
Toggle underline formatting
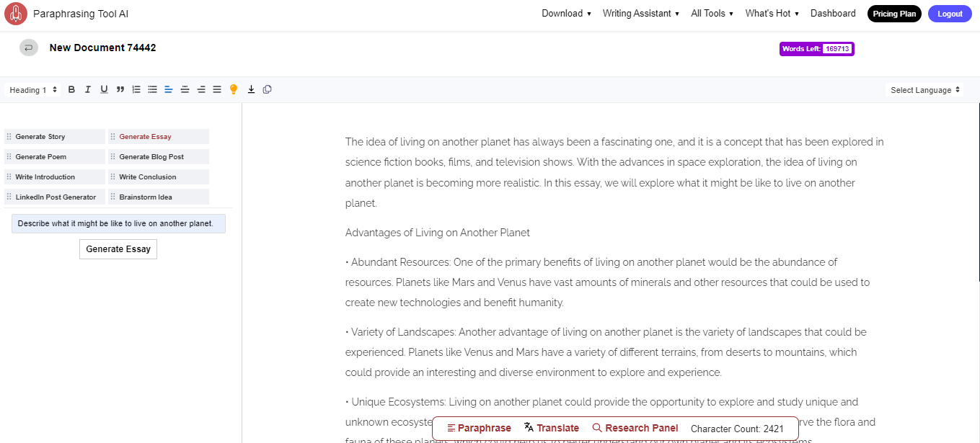tap(104, 89)
